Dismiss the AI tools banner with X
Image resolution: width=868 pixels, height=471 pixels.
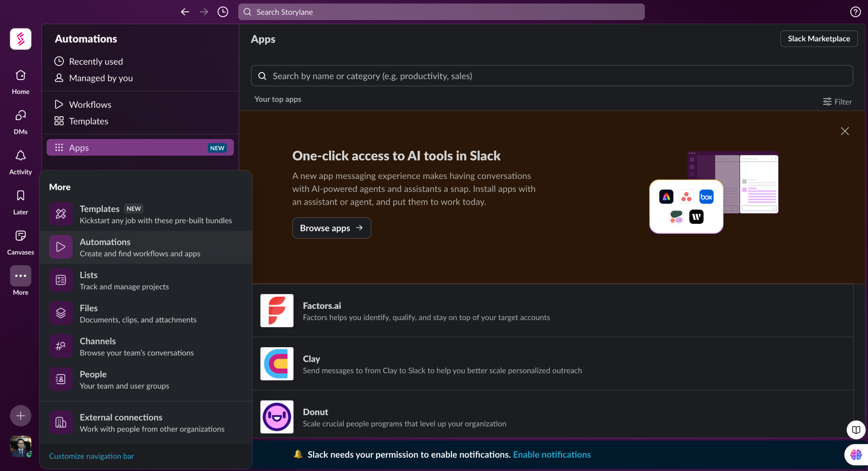845,131
